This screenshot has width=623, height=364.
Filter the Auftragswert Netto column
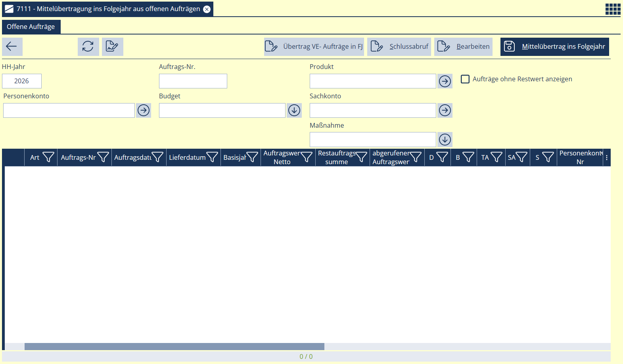(x=307, y=157)
